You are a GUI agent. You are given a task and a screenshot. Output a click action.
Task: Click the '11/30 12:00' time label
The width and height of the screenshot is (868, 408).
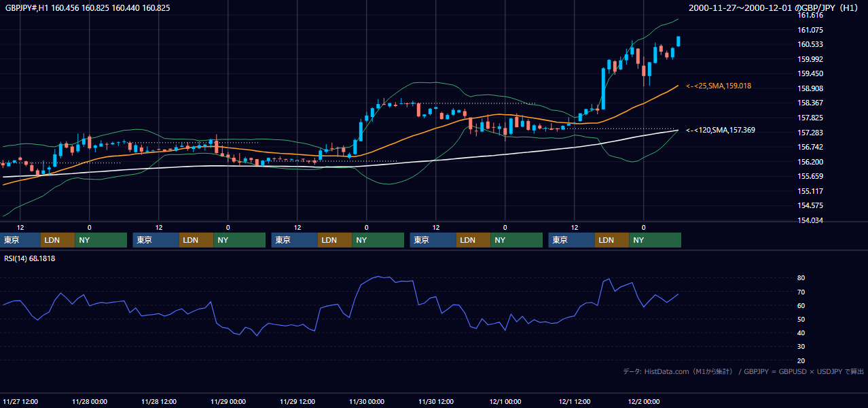pos(436,401)
